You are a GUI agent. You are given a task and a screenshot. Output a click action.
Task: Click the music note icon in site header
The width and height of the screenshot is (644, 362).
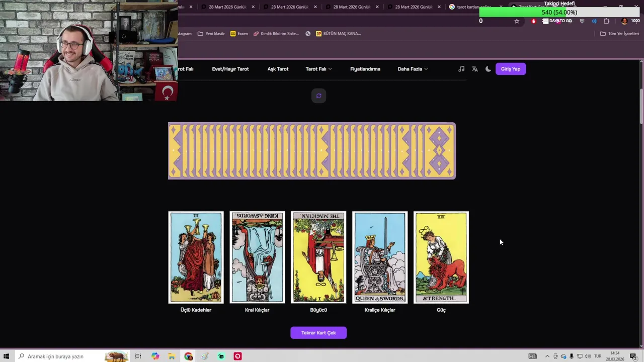click(461, 69)
